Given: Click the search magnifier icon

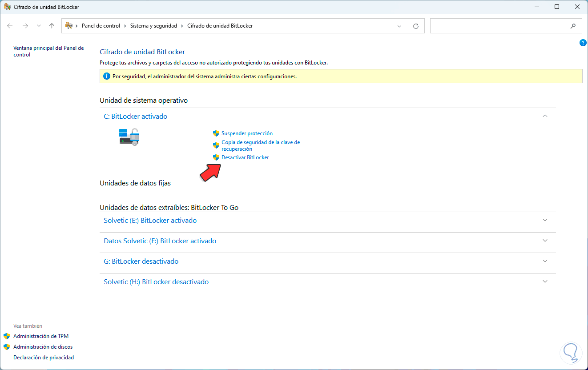Looking at the screenshot, I should coord(573,26).
